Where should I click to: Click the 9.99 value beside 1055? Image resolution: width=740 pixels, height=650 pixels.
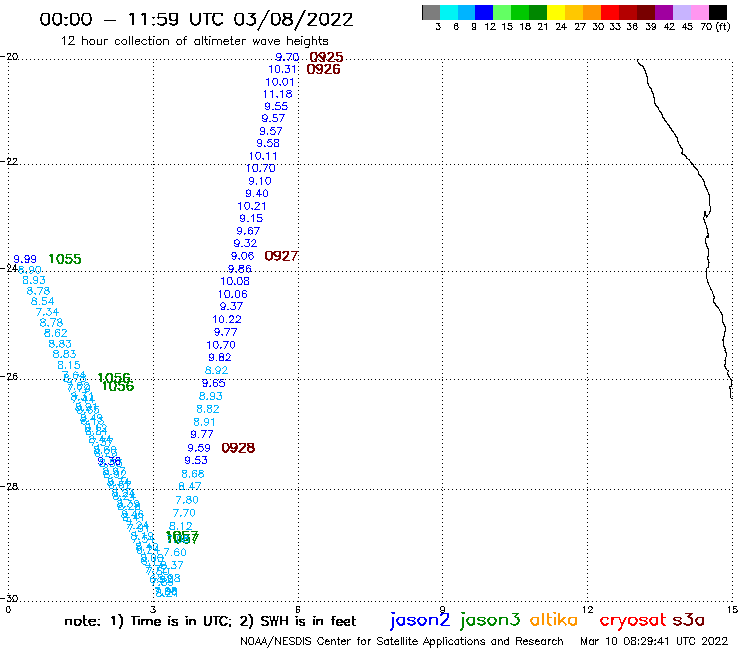[25, 259]
